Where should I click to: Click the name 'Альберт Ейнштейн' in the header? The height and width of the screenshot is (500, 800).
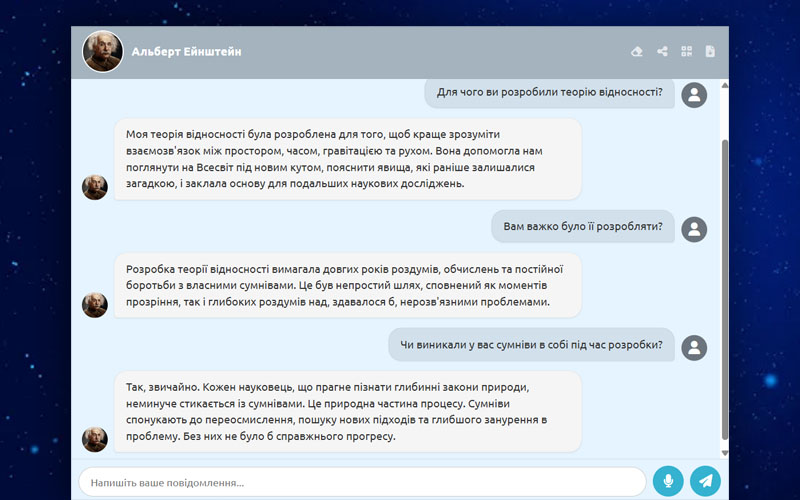186,52
